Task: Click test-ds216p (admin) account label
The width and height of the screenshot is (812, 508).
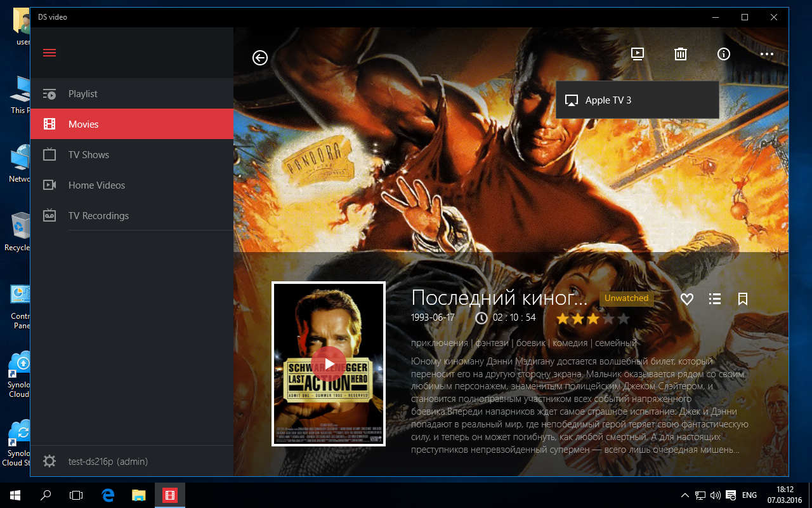Action: point(108,462)
